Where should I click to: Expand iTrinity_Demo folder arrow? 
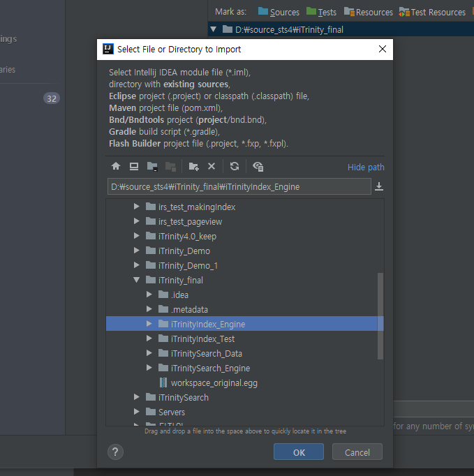coord(137,251)
